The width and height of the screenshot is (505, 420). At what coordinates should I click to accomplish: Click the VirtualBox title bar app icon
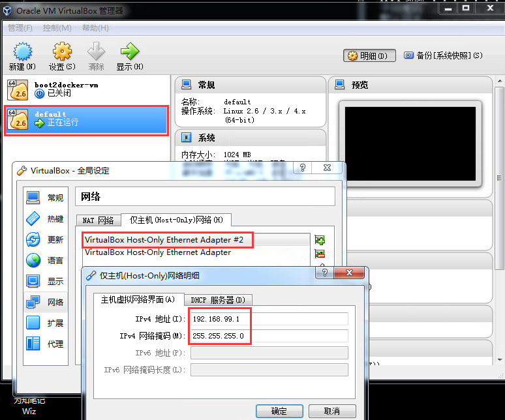7,11
